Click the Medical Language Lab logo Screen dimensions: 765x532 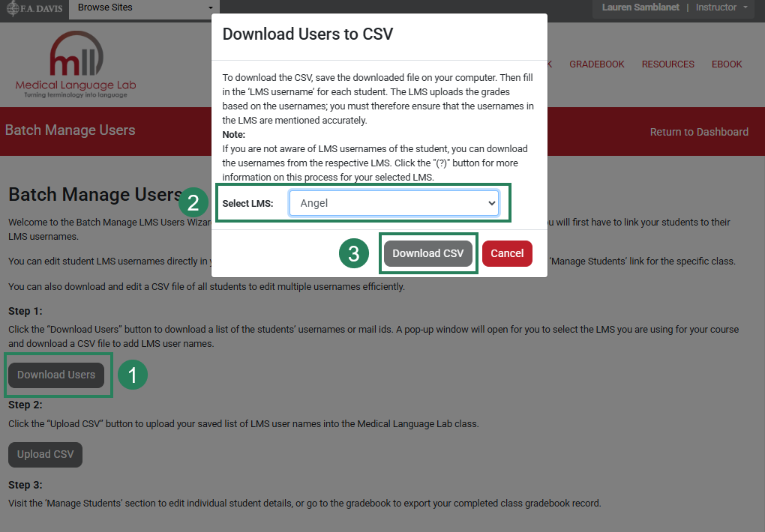pos(75,64)
